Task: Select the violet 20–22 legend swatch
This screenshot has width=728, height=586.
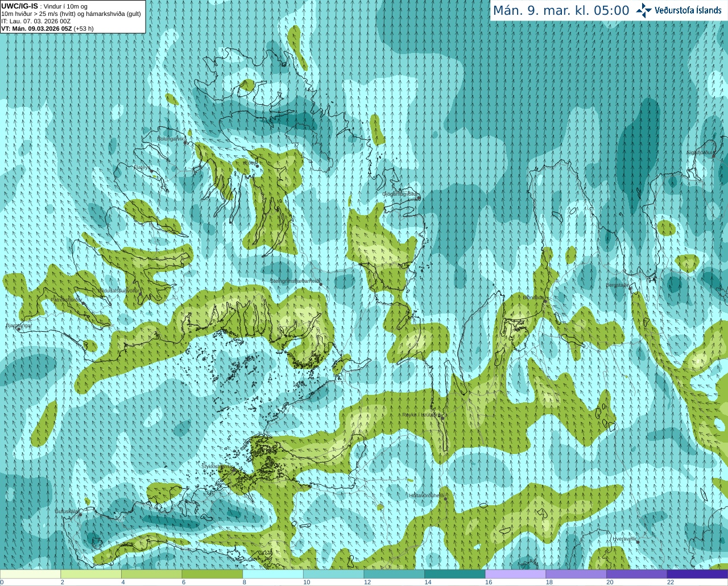Action: click(637, 574)
